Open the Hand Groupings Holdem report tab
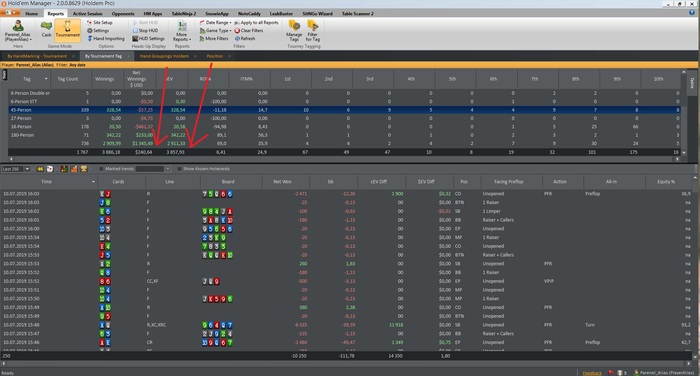Viewport: 700px width, 376px height. click(164, 56)
